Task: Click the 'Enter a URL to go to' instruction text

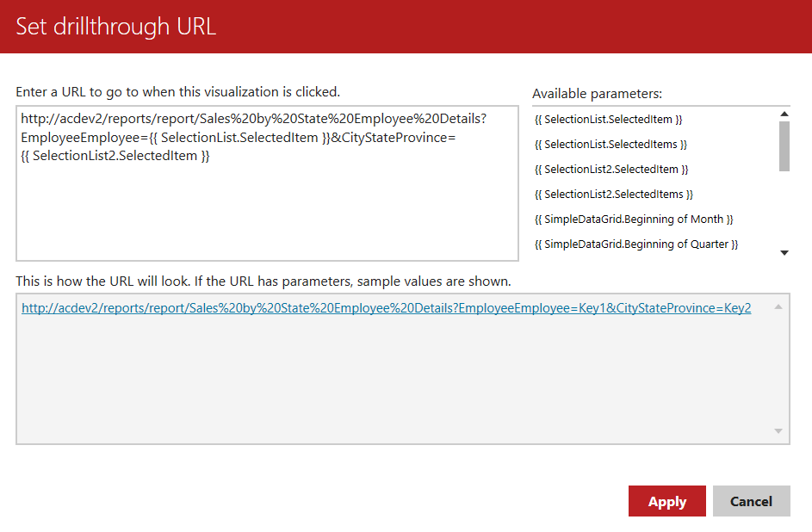Action: pyautogui.click(x=177, y=91)
